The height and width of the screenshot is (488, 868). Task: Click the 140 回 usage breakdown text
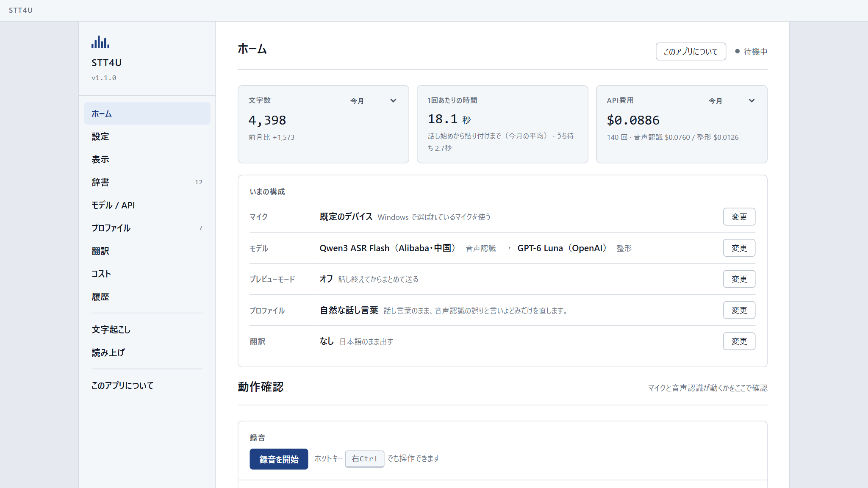click(673, 137)
